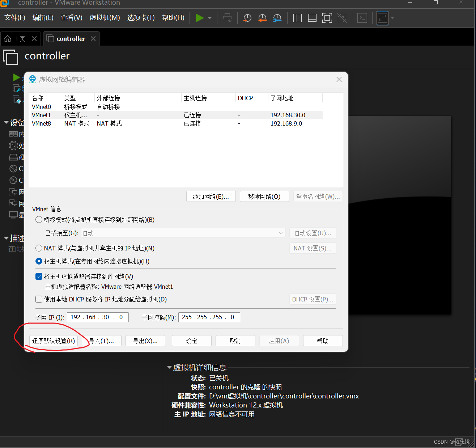This screenshot has width=476, height=448.
Task: Open snapshot manager wrench-clock icon
Action: coord(277,18)
